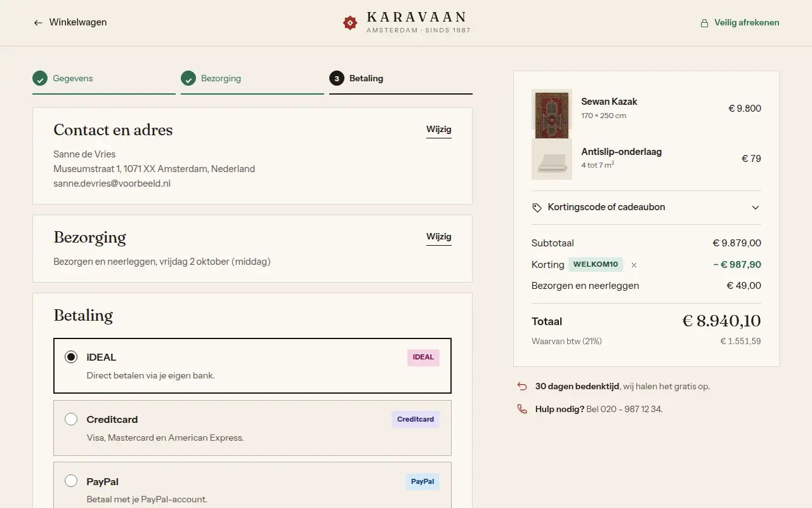Viewport: 812px width, 508px height.
Task: Open the Sewan Kazak rug thumbnail
Action: click(552, 114)
